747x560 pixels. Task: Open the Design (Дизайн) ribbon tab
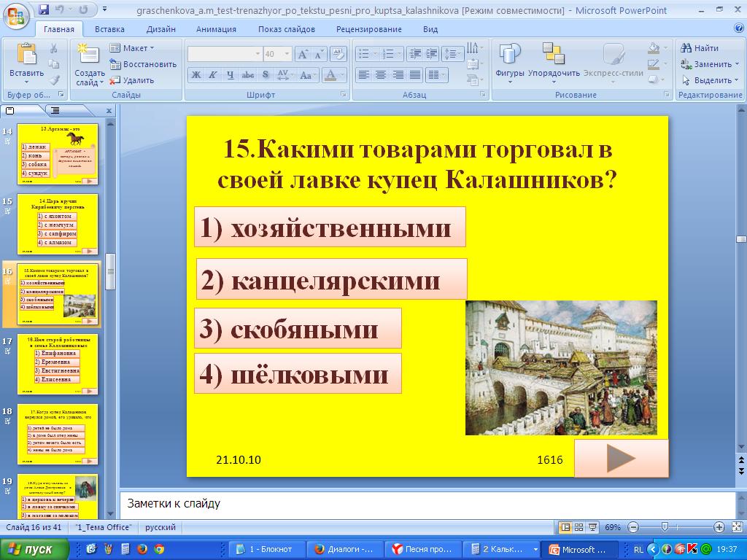point(160,29)
